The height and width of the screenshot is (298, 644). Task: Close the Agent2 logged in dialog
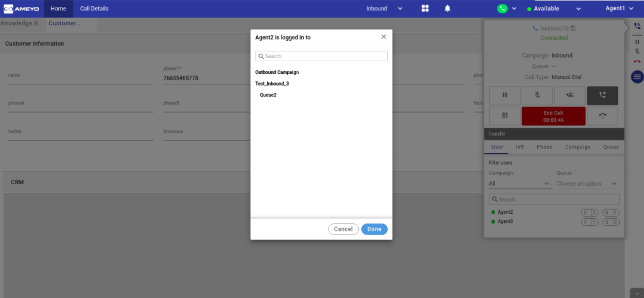[384, 37]
